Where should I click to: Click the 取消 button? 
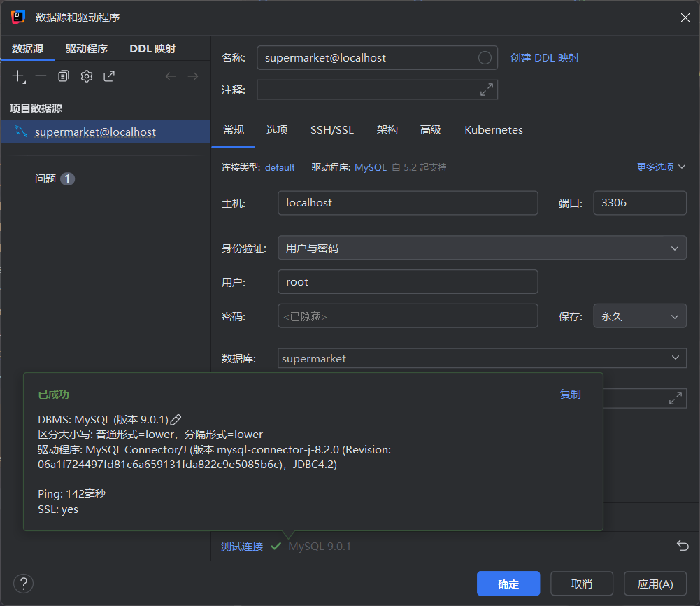click(x=582, y=584)
